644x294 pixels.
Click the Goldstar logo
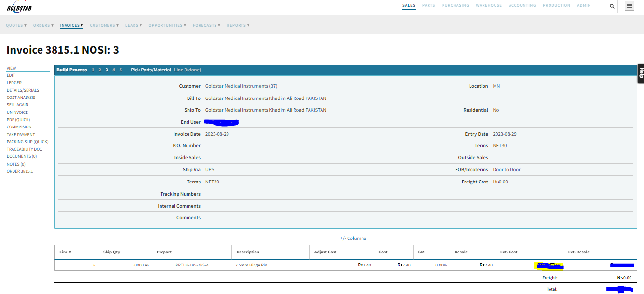click(x=20, y=6)
